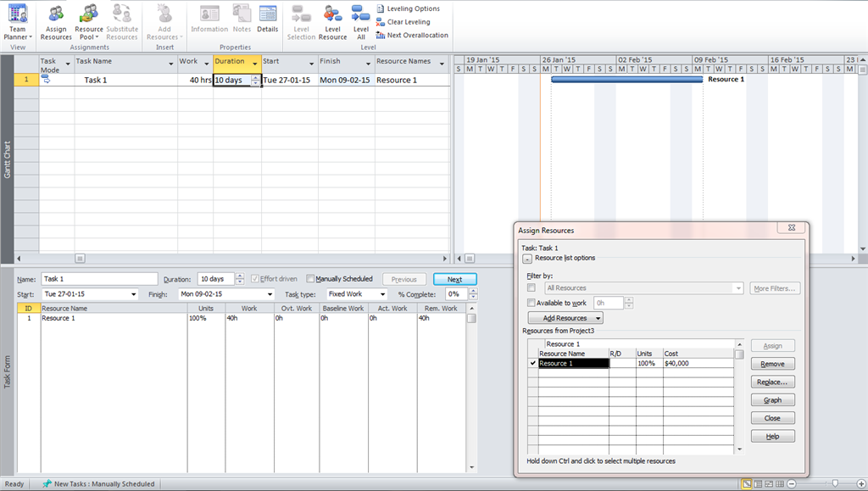Open the Resource Names column dropdown
868x491 pixels.
(442, 64)
